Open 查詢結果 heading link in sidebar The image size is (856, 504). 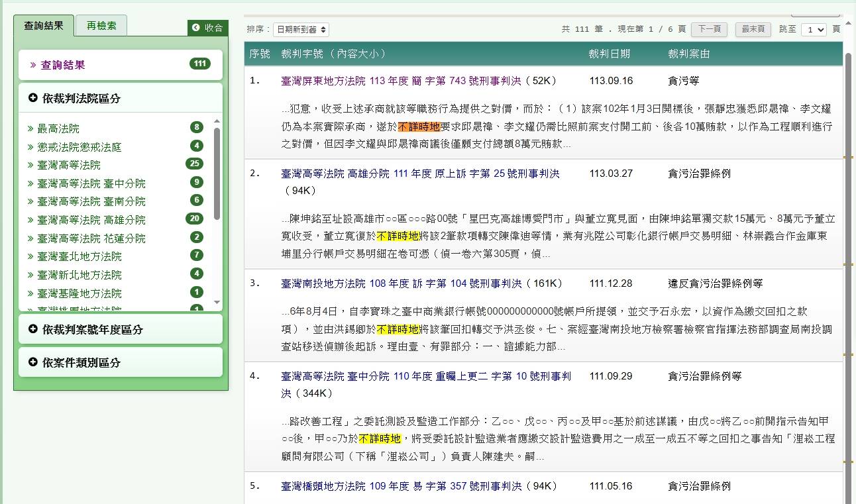pyautogui.click(x=63, y=65)
